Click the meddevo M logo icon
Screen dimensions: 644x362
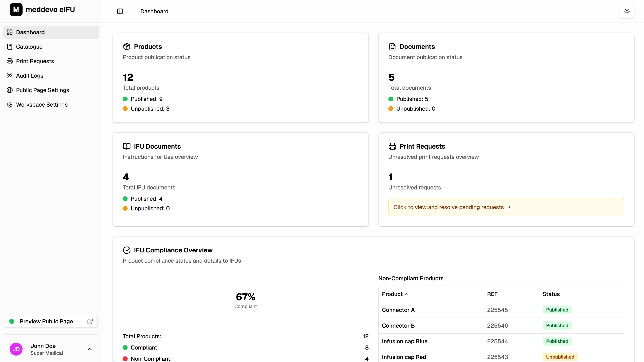point(16,9)
